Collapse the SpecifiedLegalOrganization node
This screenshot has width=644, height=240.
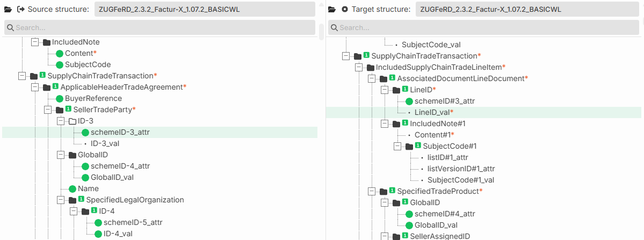coord(60,200)
